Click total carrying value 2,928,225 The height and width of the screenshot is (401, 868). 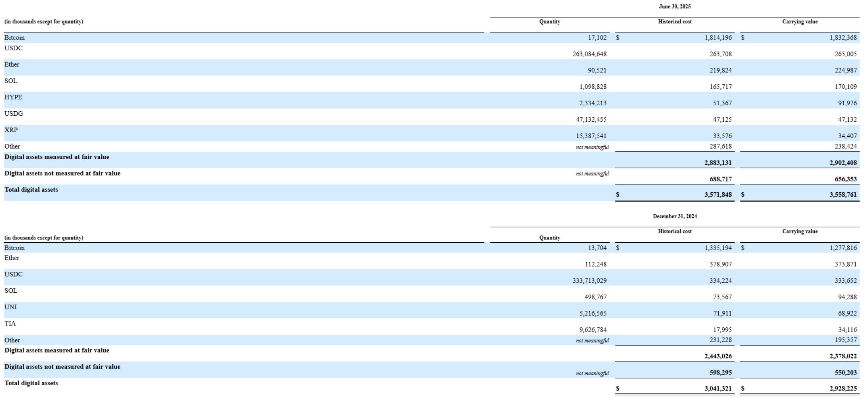tap(843, 389)
